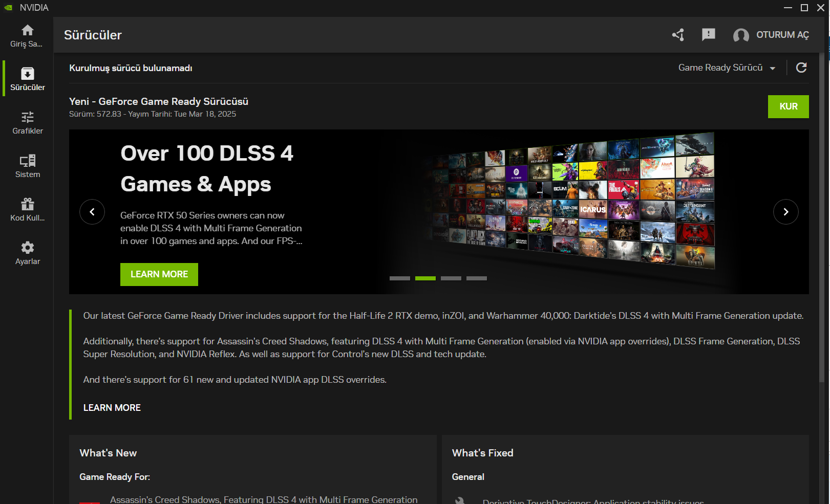Open the Sistem sidebar section

[x=28, y=166]
